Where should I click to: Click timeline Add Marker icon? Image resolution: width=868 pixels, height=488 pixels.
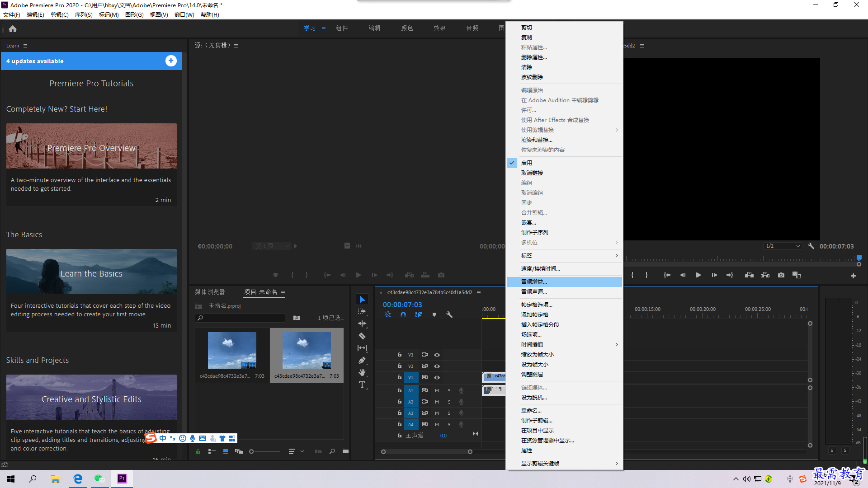[434, 314]
